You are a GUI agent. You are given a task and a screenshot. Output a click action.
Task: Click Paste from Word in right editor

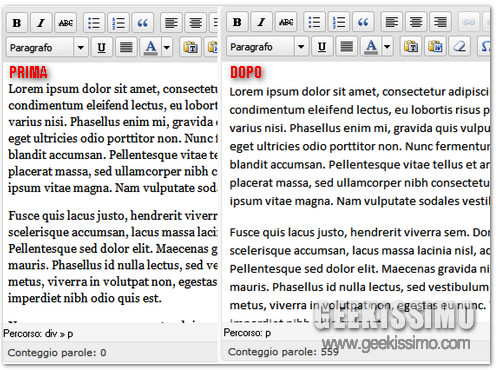[x=435, y=47]
